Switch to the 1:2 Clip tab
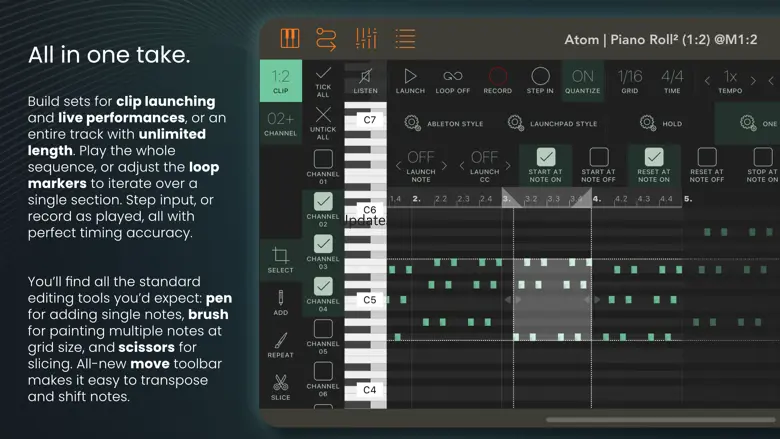The height and width of the screenshot is (439, 780). coord(281,80)
